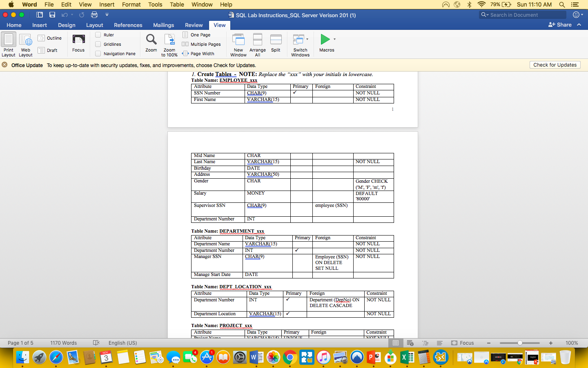The image size is (588, 368).
Task: Switch to Print Layout view
Action: click(9, 45)
